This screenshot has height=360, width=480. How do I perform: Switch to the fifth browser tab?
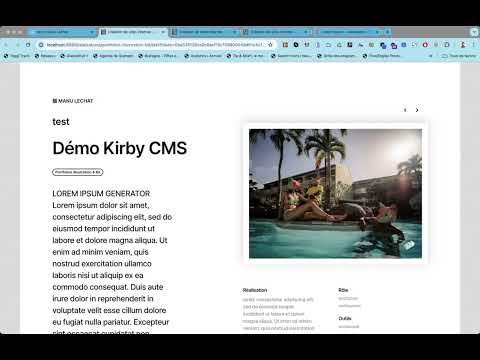347,32
